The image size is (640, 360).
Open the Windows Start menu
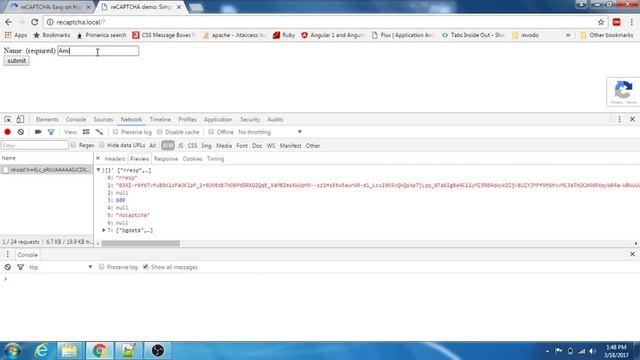click(x=12, y=351)
